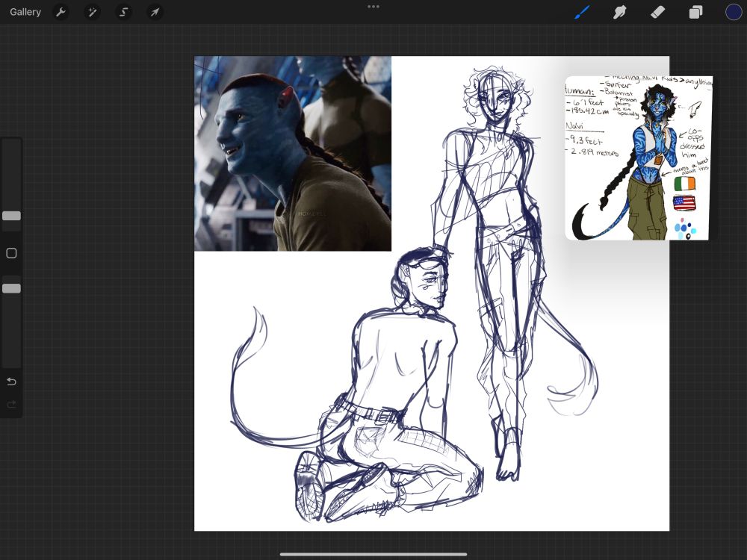Open the Adjustments magic wand menu
Viewport: 747px width, 560px height.
[x=92, y=12]
